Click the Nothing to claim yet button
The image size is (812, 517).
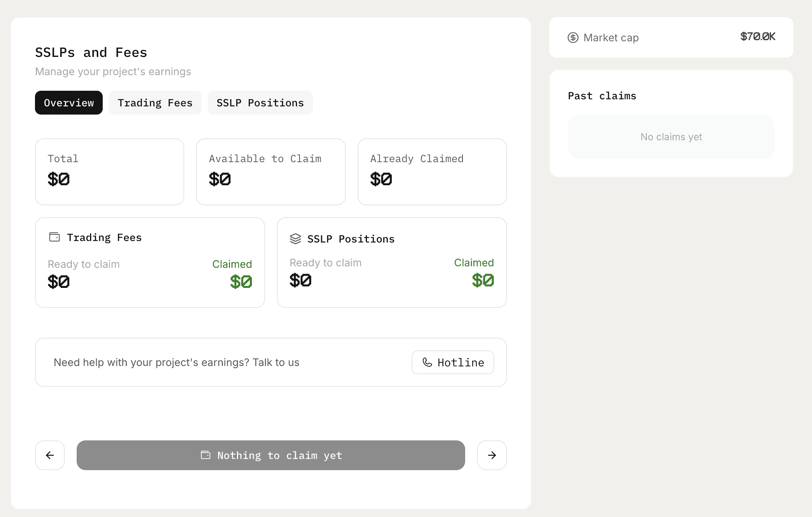[x=271, y=455]
